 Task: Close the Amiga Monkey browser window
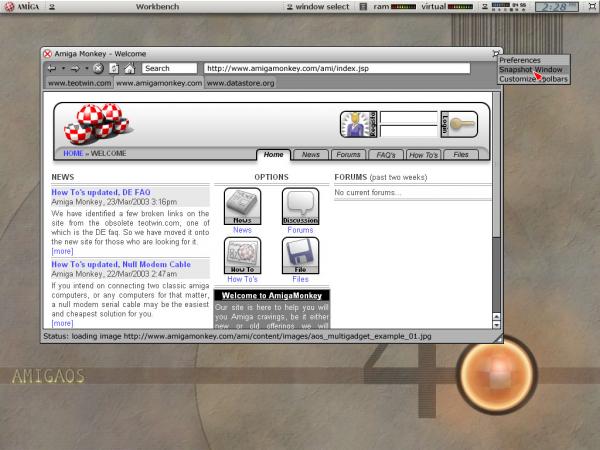point(47,54)
